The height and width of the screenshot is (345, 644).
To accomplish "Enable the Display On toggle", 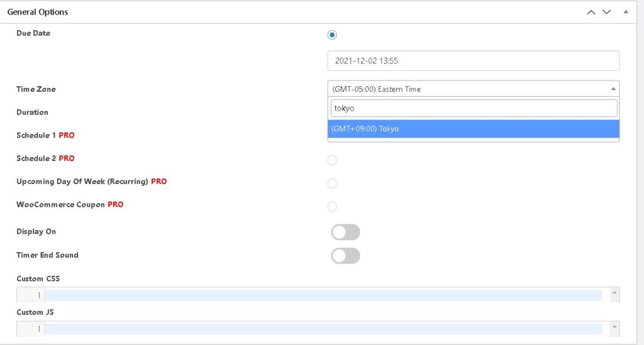I will 345,233.
